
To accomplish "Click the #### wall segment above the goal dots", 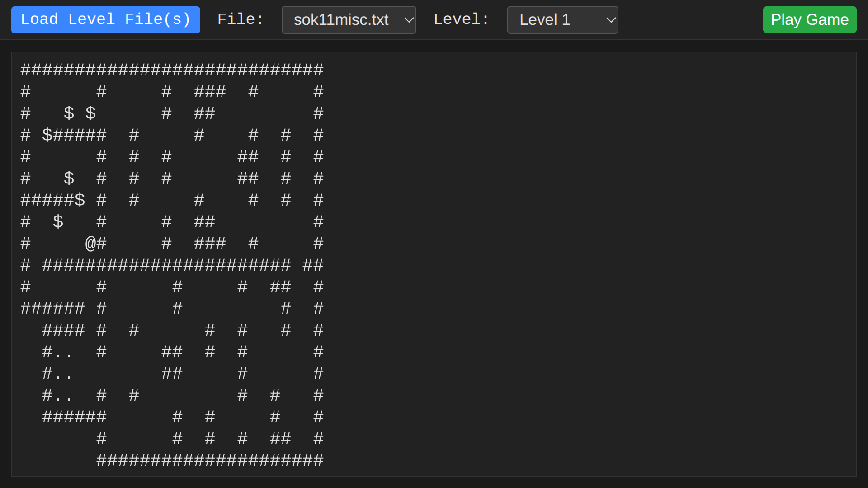I will click(x=63, y=330).
